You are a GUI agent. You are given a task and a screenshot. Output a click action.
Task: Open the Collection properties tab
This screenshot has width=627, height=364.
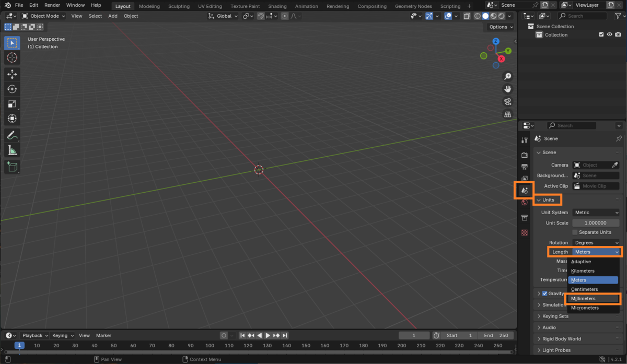click(525, 218)
